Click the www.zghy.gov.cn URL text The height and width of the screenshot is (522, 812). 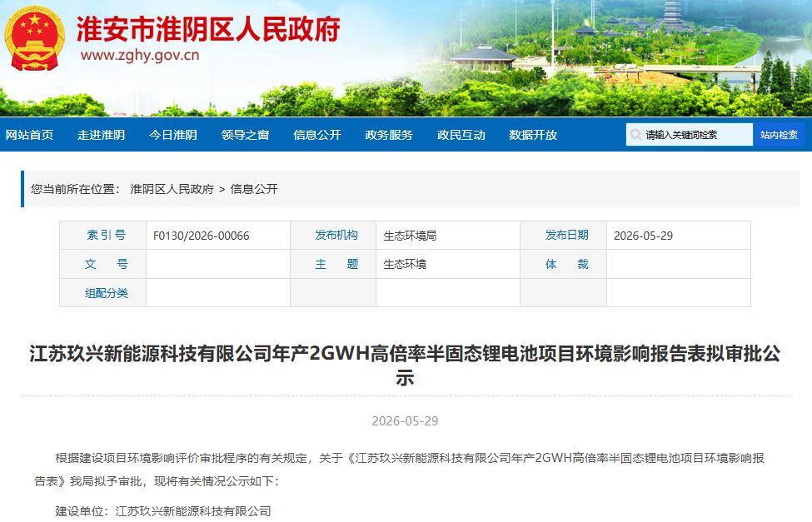click(x=140, y=56)
